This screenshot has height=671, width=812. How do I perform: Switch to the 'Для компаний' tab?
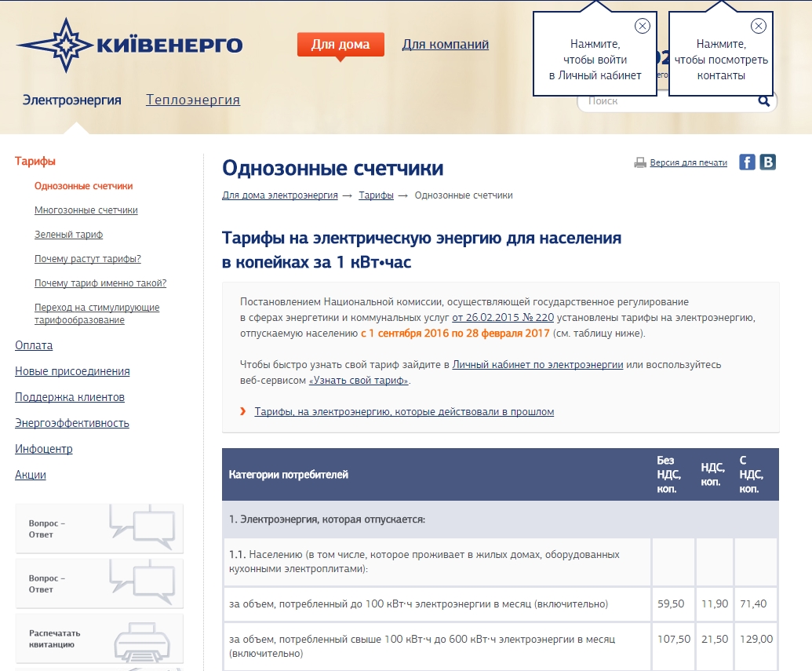tap(445, 45)
